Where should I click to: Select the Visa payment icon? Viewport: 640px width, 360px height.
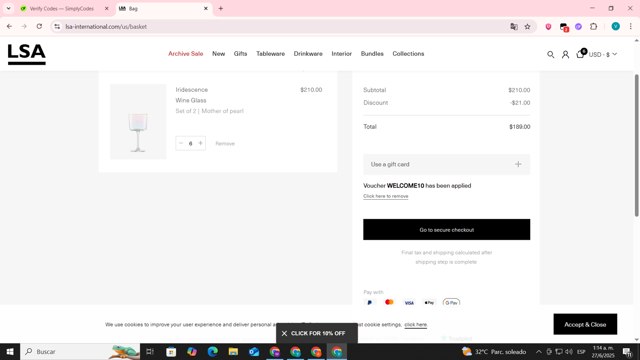point(409,302)
